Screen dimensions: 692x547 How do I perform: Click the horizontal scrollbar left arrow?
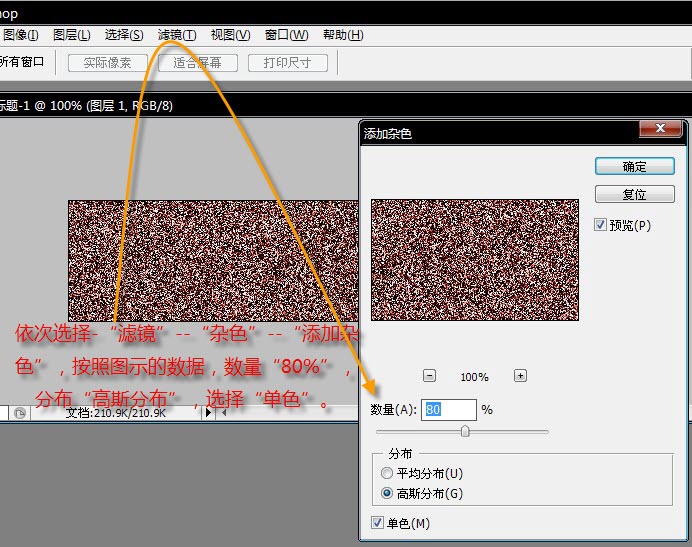point(224,413)
